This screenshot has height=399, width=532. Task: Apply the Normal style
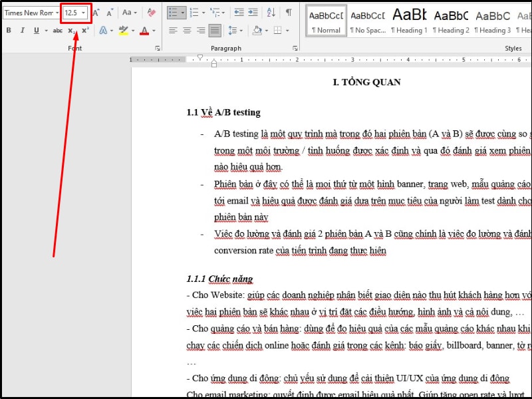[x=326, y=21]
